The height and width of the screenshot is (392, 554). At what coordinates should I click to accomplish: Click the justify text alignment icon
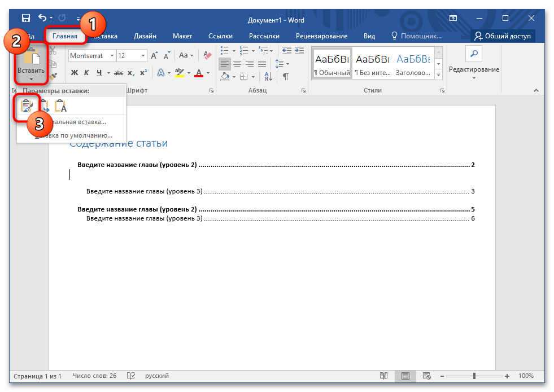point(262,64)
